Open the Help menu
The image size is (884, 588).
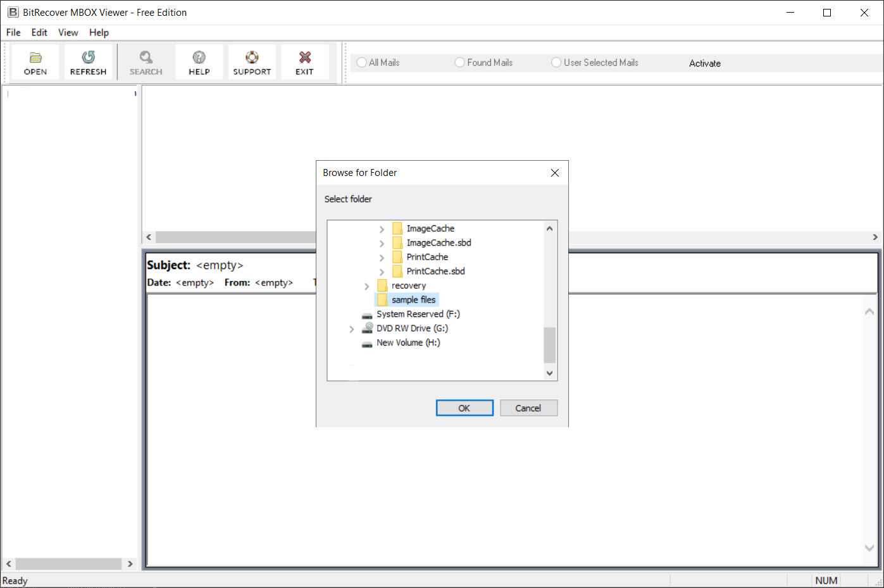tap(99, 32)
